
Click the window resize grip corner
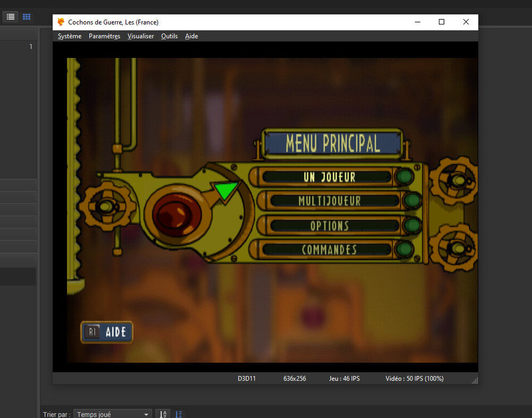click(475, 381)
